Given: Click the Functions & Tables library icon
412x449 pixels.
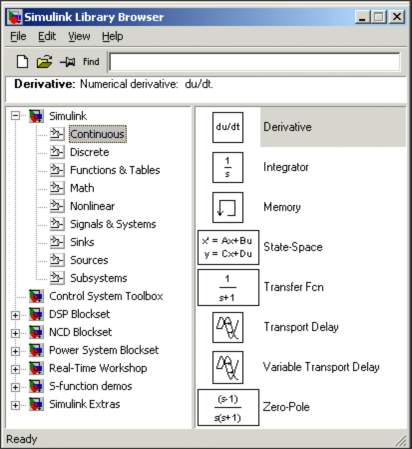Looking at the screenshot, I should point(57,170).
